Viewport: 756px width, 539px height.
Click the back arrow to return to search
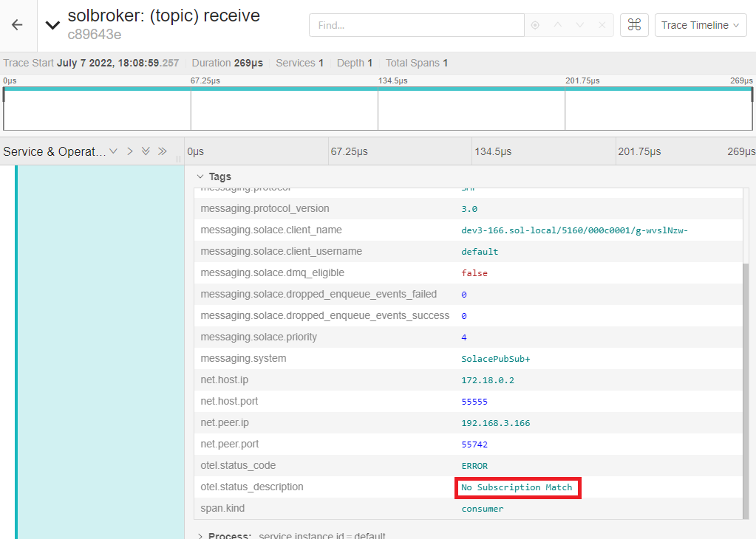click(17, 25)
